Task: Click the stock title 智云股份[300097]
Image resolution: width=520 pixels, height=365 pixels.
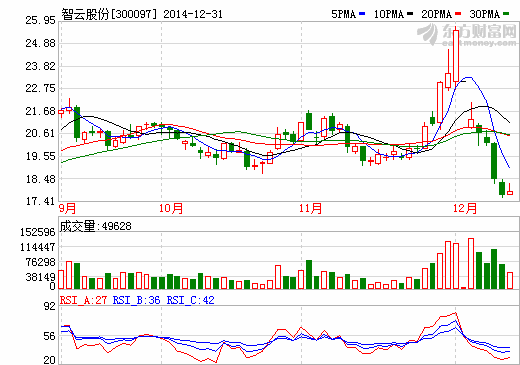Action: pos(109,14)
